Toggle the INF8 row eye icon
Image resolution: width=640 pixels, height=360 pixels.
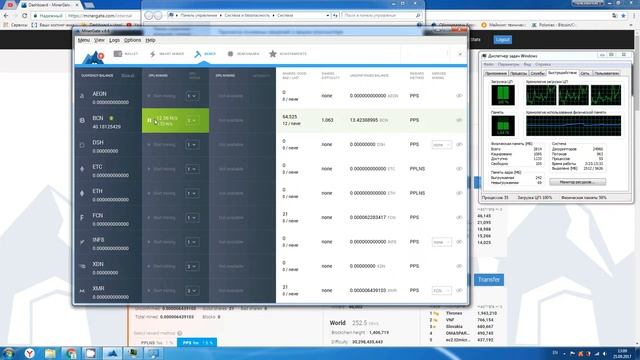459,242
